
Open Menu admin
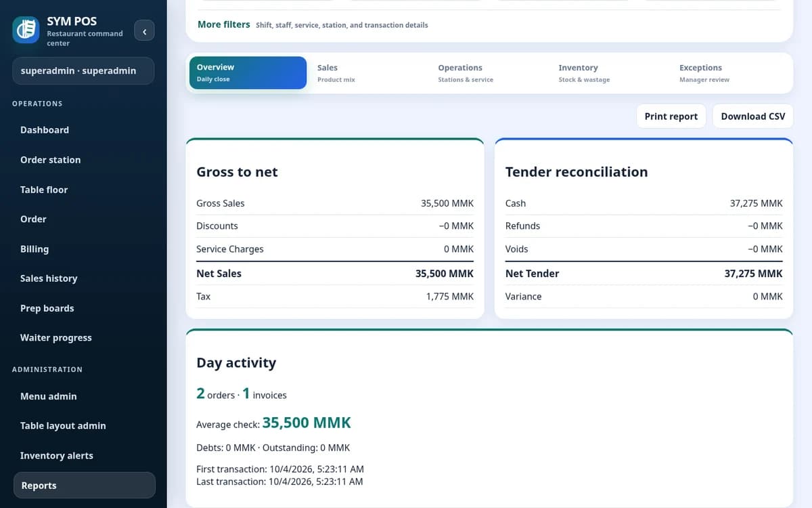coord(84,396)
